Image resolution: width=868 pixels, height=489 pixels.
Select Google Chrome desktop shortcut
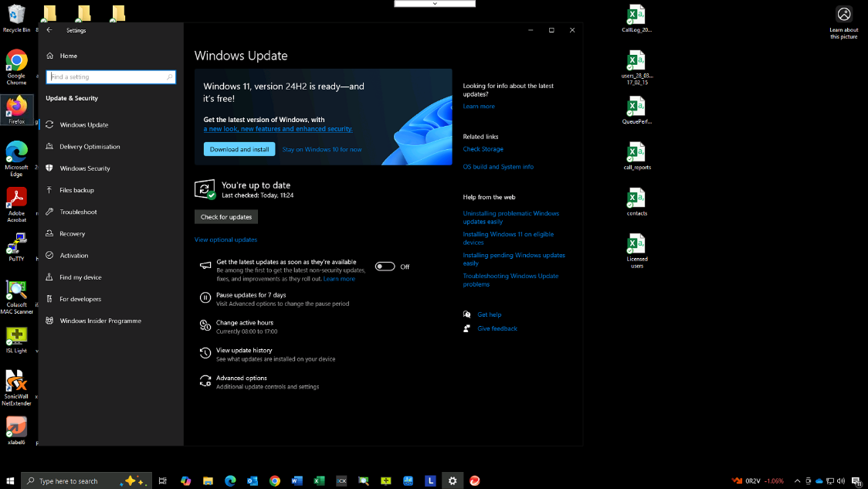coord(17,67)
